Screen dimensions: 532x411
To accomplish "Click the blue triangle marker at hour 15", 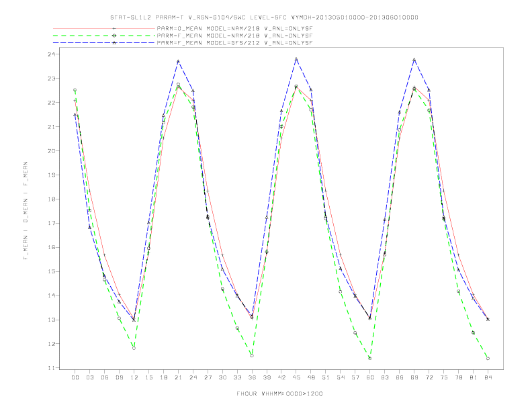I will tap(148, 223).
